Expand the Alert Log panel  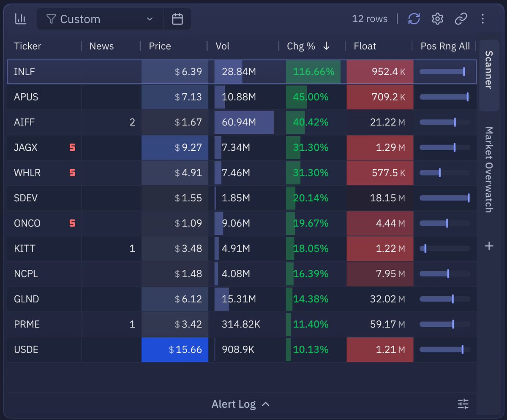(x=240, y=404)
